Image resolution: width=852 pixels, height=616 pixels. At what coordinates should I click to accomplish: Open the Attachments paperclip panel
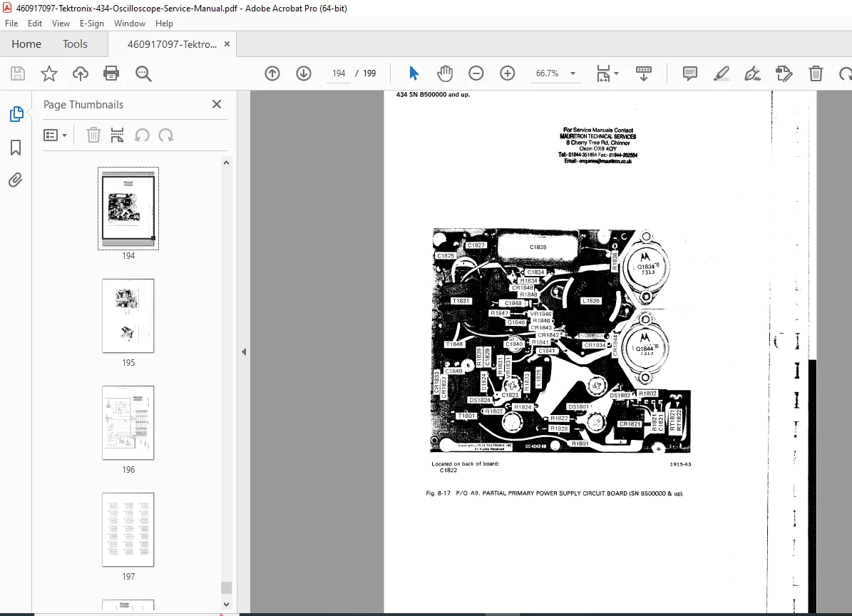(x=15, y=180)
